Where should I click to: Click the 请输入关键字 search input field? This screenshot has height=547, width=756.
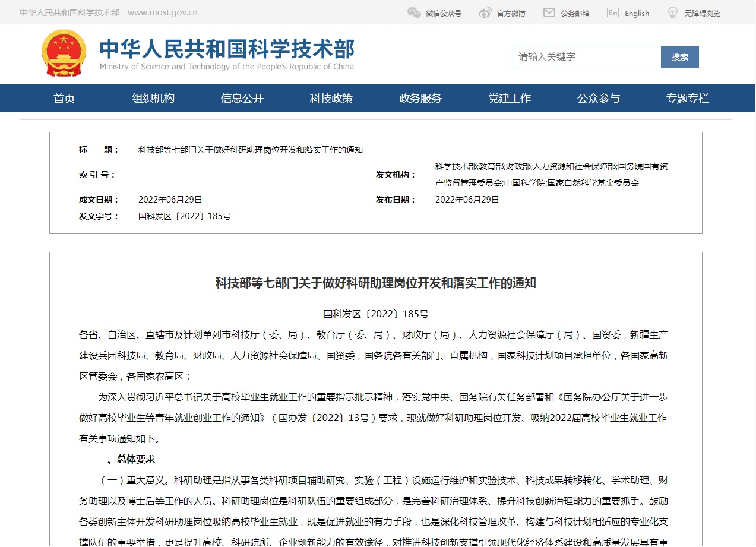[x=587, y=56]
